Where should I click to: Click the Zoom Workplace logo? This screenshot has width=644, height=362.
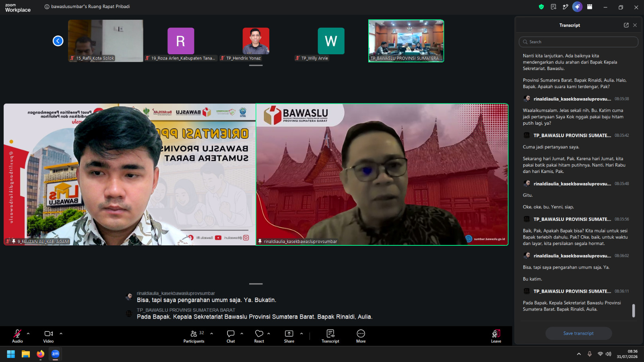click(18, 8)
